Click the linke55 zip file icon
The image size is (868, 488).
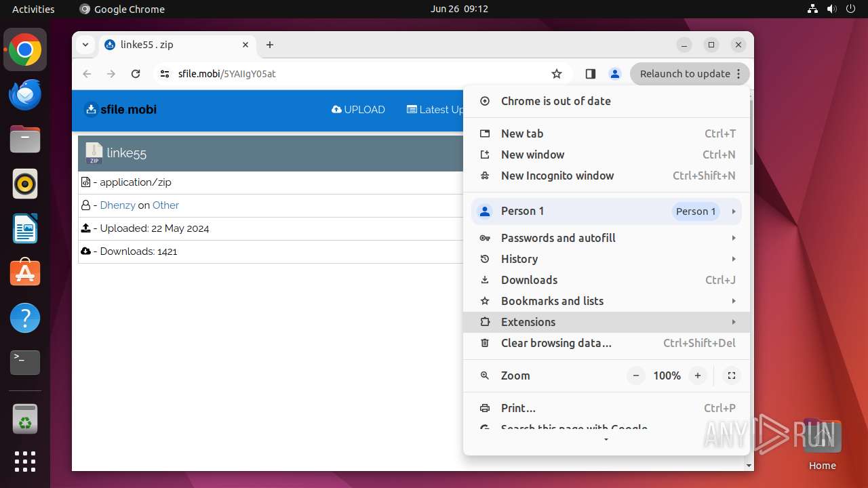pos(94,153)
